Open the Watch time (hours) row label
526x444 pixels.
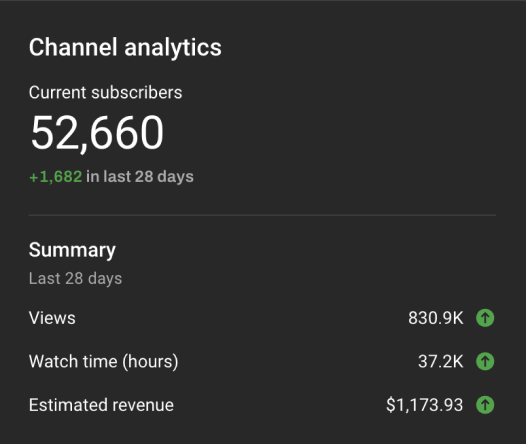point(103,362)
